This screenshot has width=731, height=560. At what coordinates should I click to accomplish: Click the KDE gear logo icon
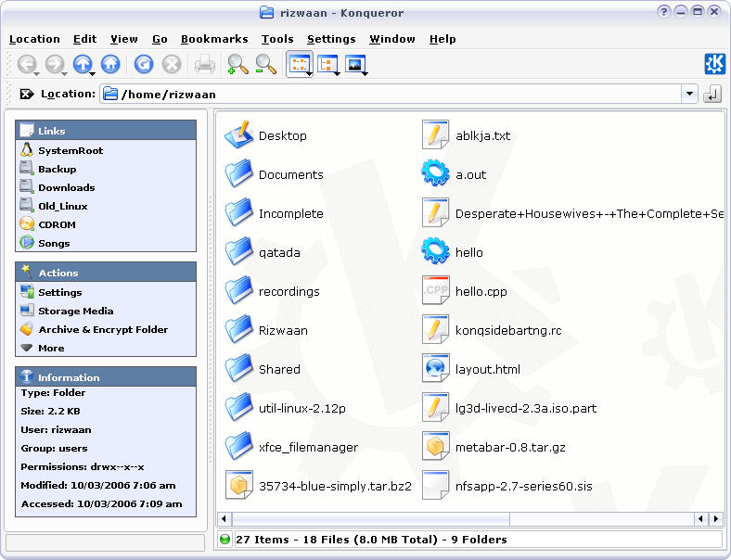point(714,64)
